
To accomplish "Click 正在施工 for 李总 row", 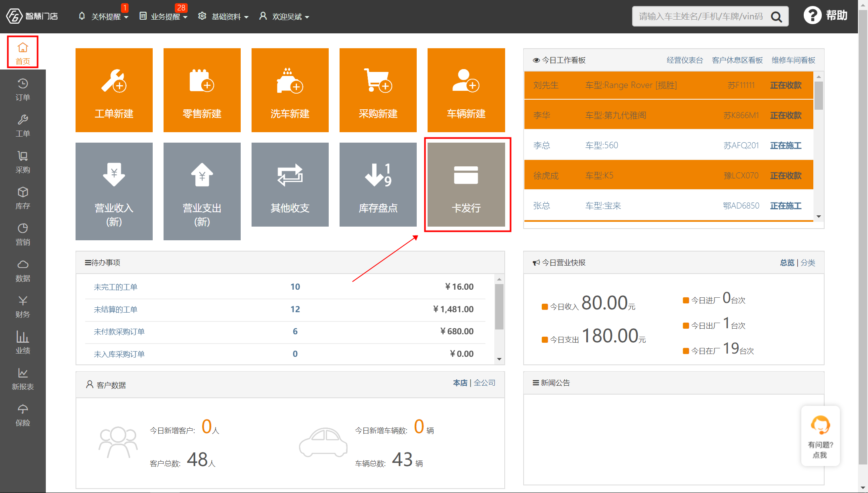I will 786,145.
